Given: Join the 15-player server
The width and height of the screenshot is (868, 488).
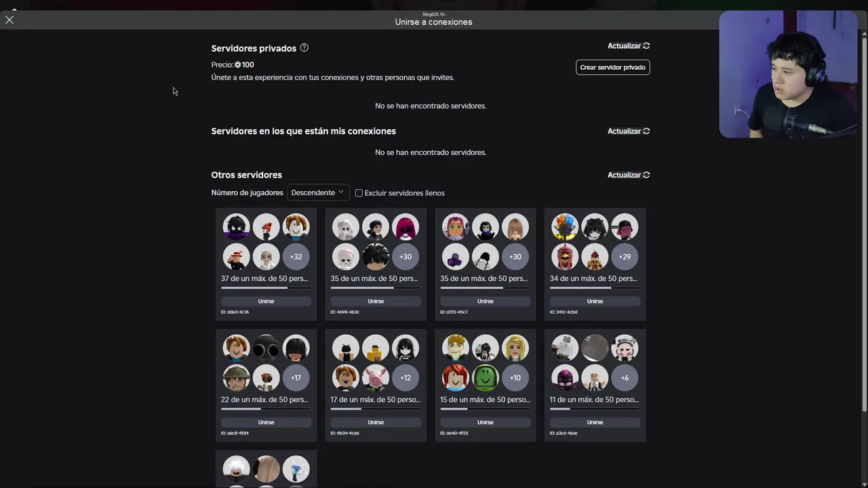Looking at the screenshot, I should [x=486, y=422].
